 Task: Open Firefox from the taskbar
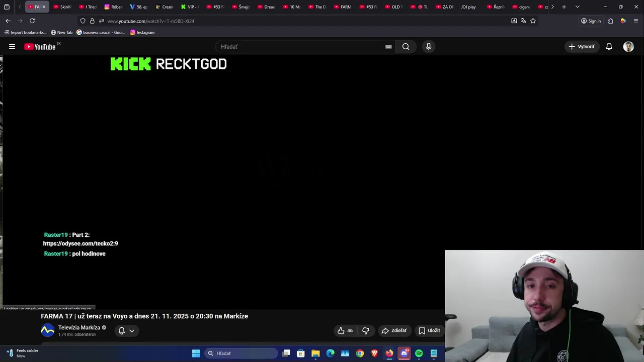tap(389, 353)
